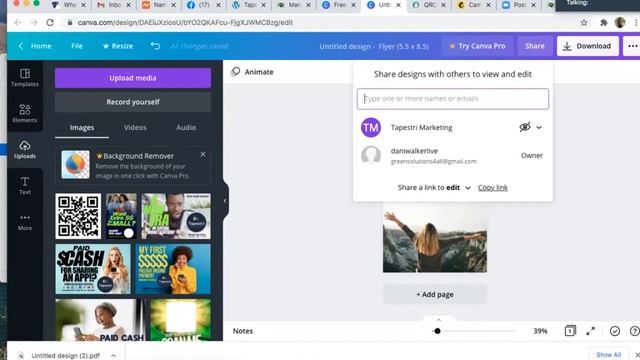The width and height of the screenshot is (640, 360).
Task: Switch to the Images tab
Action: point(82,127)
